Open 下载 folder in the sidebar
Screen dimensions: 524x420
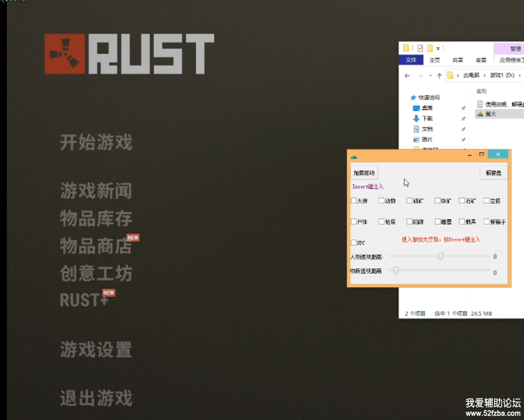(x=426, y=118)
